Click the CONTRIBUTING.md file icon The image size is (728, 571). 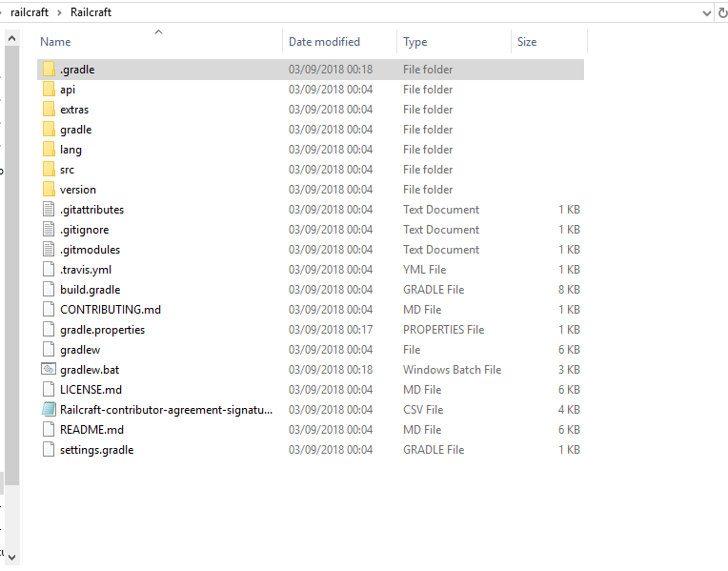click(x=49, y=309)
